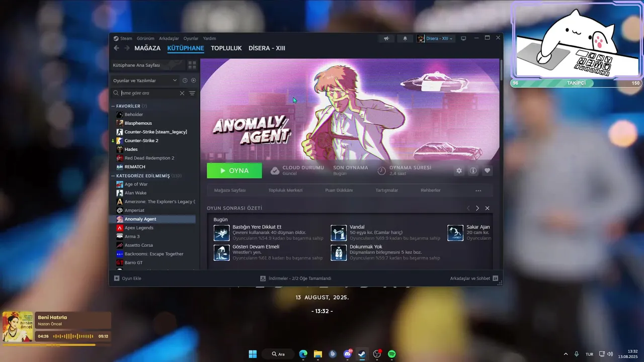
Task: Open the Arkadaşlar menu
Action: coord(169,38)
